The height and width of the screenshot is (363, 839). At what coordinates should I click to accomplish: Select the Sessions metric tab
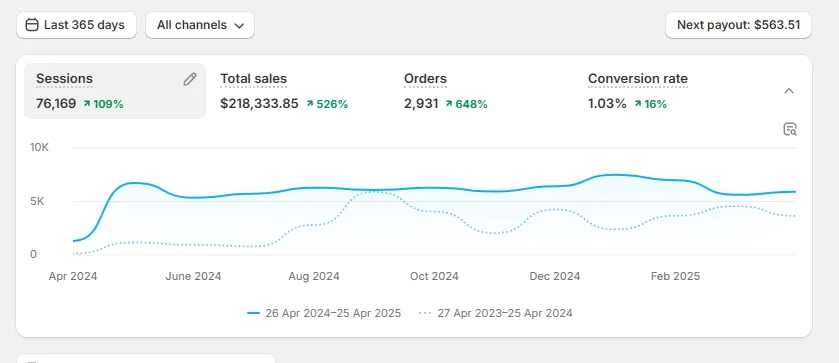click(x=115, y=91)
